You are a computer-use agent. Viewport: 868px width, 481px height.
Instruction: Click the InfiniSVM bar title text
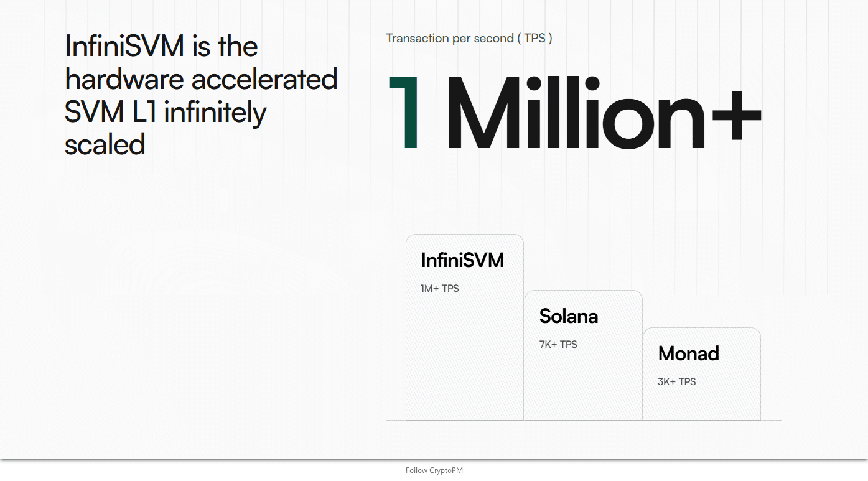coord(462,260)
